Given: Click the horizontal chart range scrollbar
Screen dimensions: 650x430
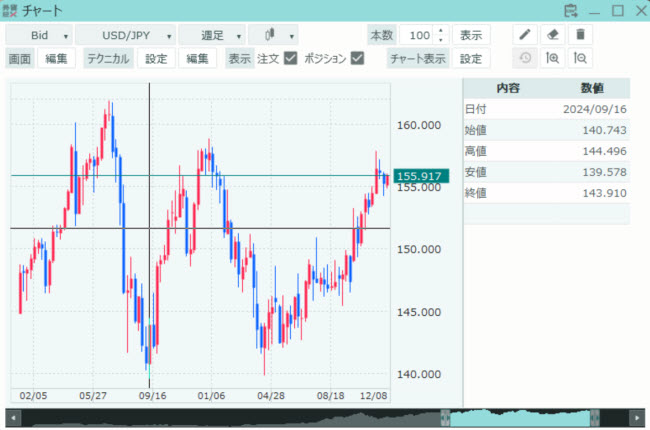Looking at the screenshot, I should tap(324, 417).
